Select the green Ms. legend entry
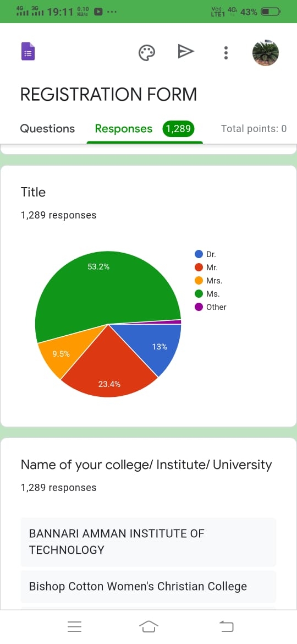Viewport: 297px width, 644px height. pos(207,294)
